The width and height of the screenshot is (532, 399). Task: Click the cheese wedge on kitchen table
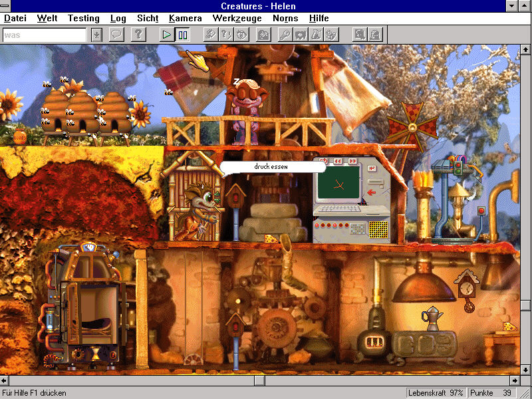pyautogui.click(x=509, y=326)
